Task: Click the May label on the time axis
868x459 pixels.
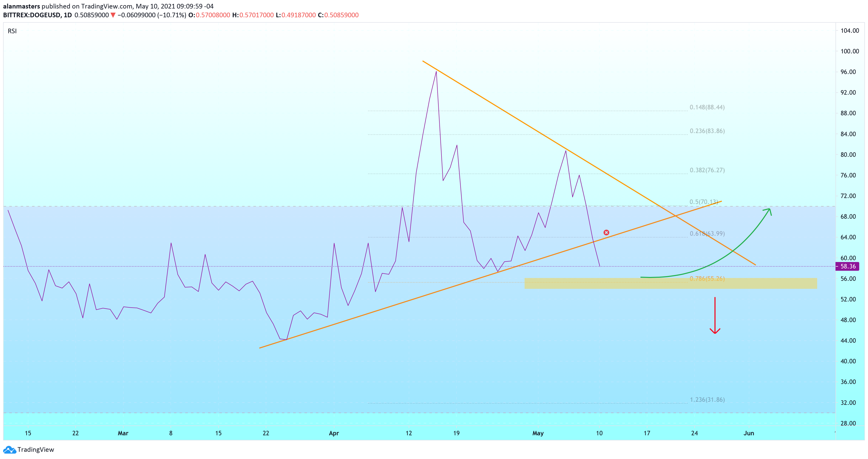Action: pos(538,433)
